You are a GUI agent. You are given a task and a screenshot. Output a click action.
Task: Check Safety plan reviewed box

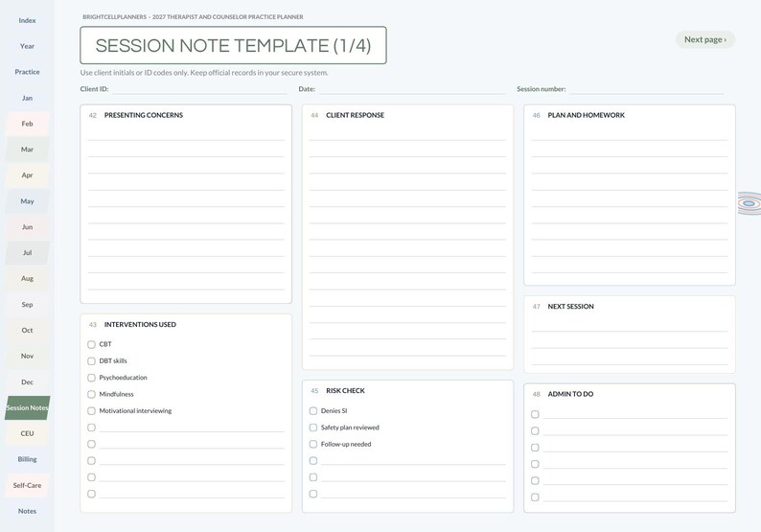click(313, 428)
